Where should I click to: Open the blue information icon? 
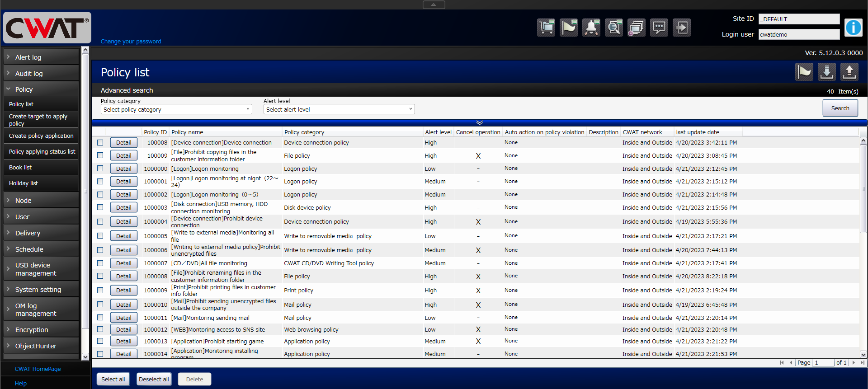pos(854,28)
